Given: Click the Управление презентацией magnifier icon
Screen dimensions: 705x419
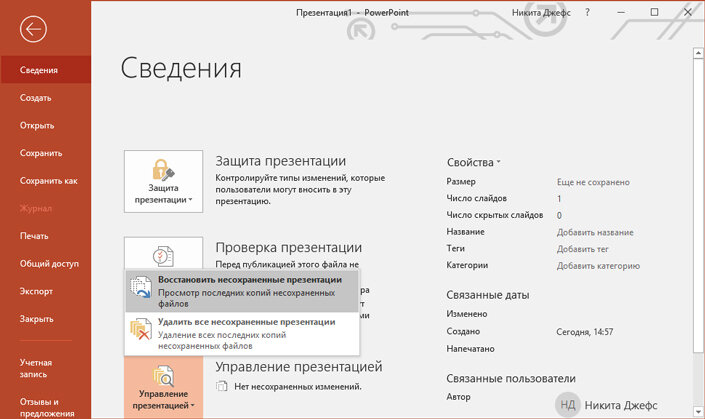Looking at the screenshot, I should tap(163, 376).
